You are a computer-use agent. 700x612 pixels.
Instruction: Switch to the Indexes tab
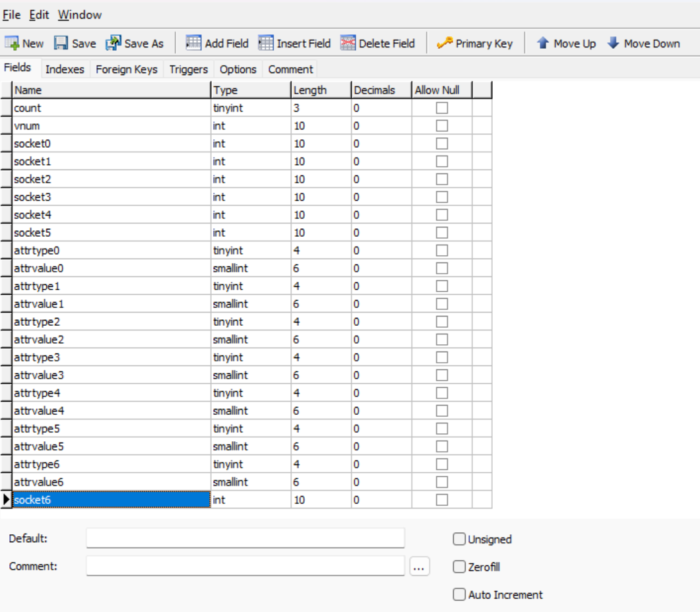pyautogui.click(x=65, y=69)
